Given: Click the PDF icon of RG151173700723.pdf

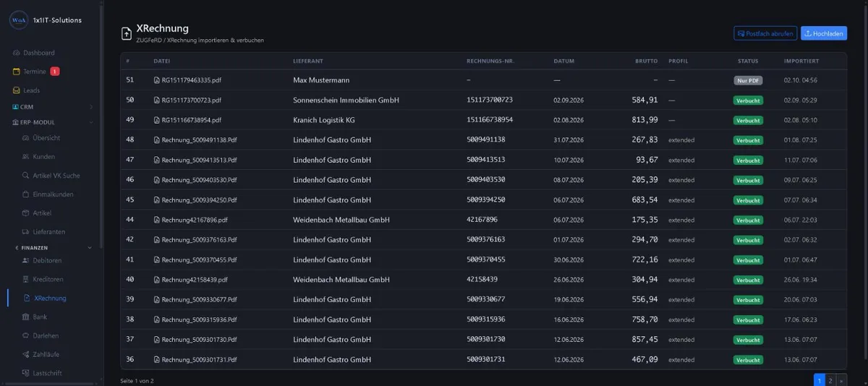Looking at the screenshot, I should [x=157, y=100].
